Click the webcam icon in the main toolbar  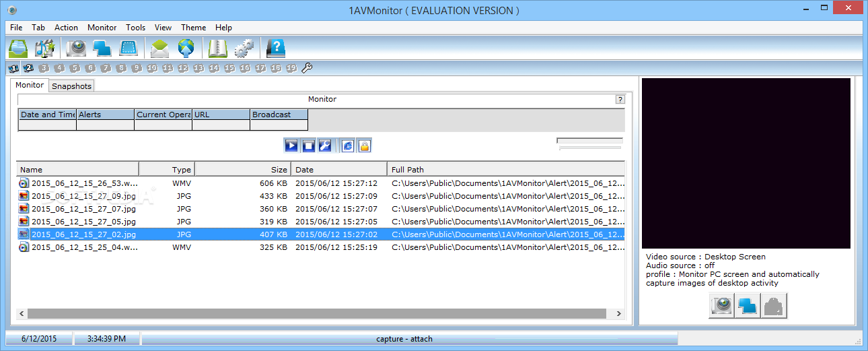77,49
